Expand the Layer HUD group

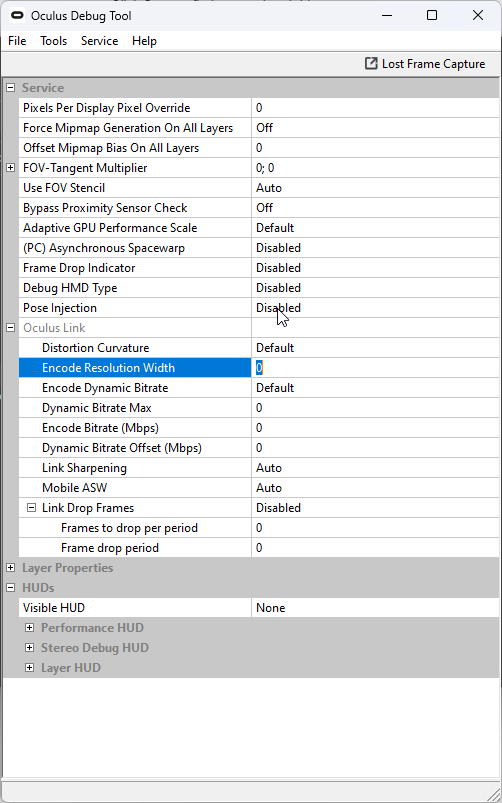30,667
